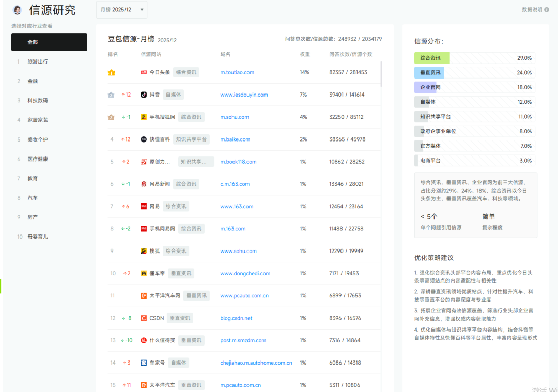This screenshot has width=558, height=392.
Task: Open the m.163.com link
Action: coord(233,229)
